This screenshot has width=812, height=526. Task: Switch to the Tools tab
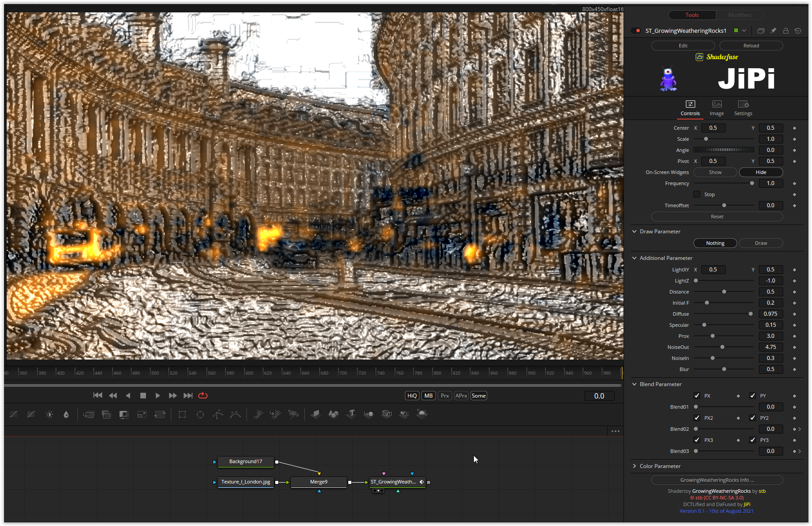tap(692, 15)
